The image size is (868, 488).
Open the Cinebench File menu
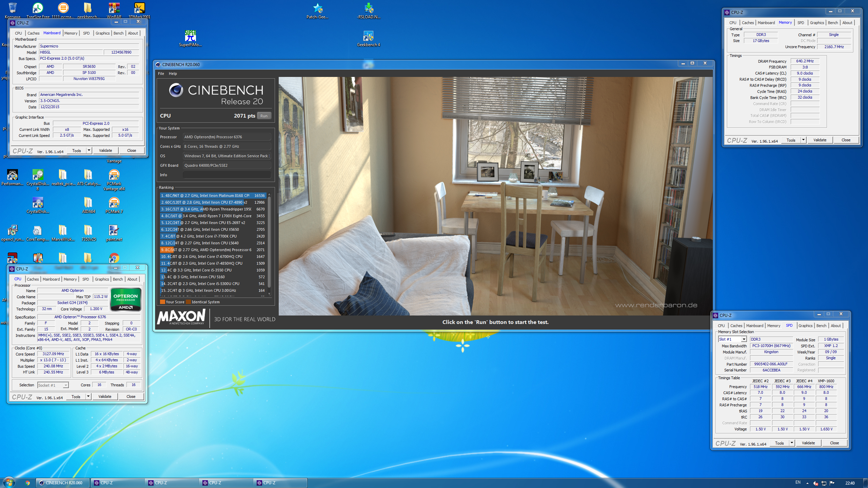click(161, 74)
